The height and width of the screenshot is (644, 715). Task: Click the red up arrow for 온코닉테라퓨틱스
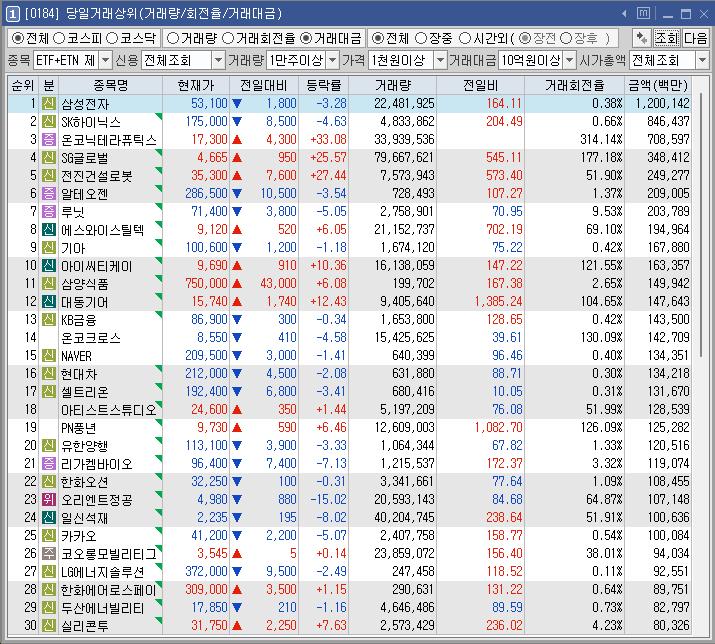tap(237, 140)
